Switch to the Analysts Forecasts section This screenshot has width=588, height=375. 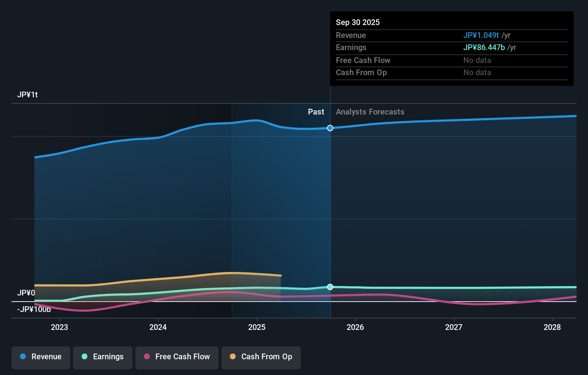click(x=370, y=112)
